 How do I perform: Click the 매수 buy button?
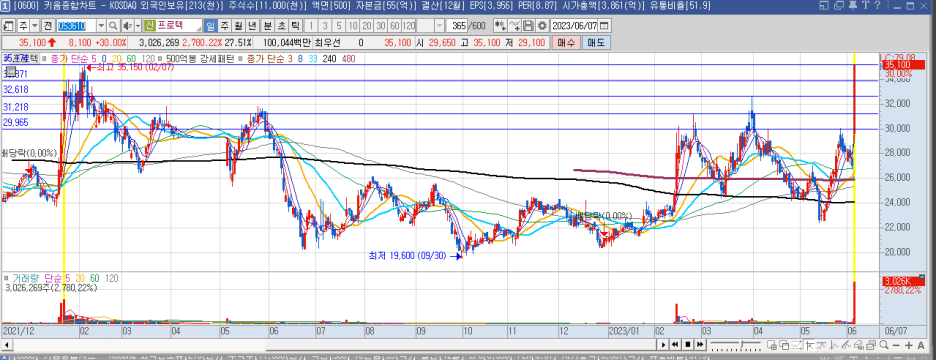pyautogui.click(x=565, y=42)
